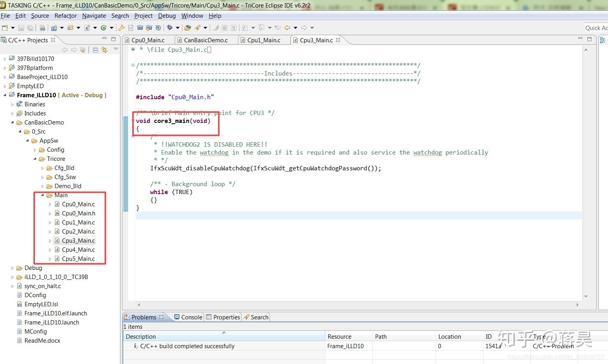Expand the Binaries node
Image resolution: width=608 pixels, height=364 pixels.
(x=13, y=104)
